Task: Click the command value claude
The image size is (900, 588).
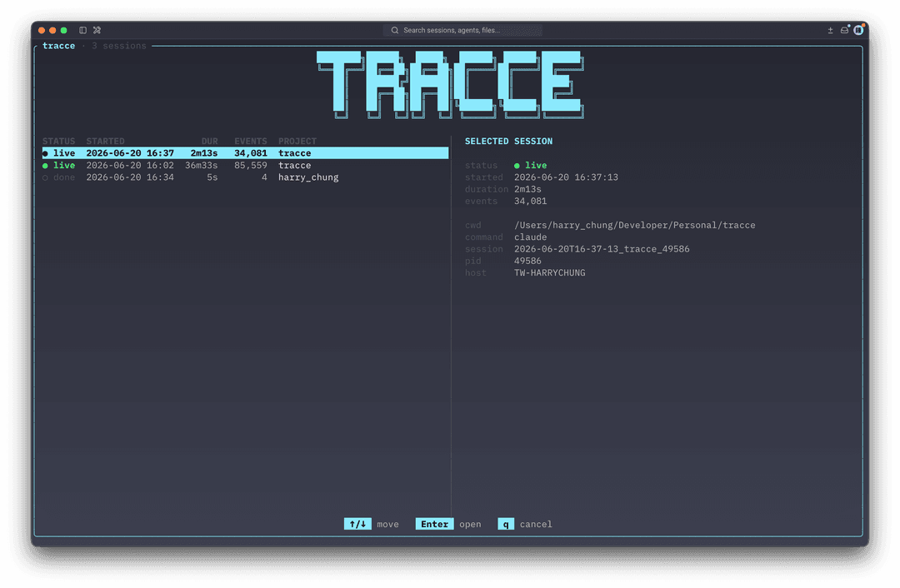Action: 530,237
